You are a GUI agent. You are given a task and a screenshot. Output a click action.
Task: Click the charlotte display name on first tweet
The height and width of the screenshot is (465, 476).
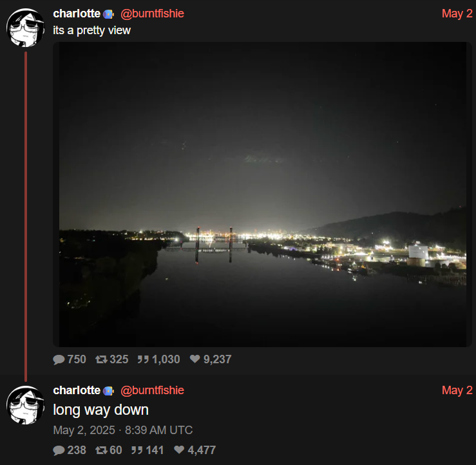point(77,14)
